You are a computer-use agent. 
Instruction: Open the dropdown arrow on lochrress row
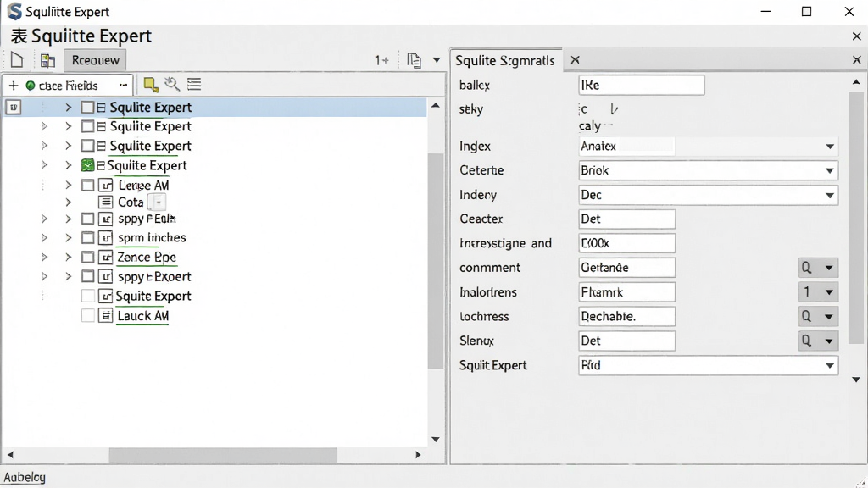click(x=829, y=317)
